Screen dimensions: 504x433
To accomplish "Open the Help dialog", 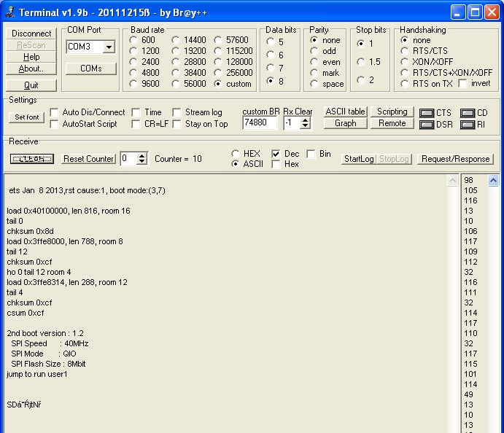I will pos(31,57).
